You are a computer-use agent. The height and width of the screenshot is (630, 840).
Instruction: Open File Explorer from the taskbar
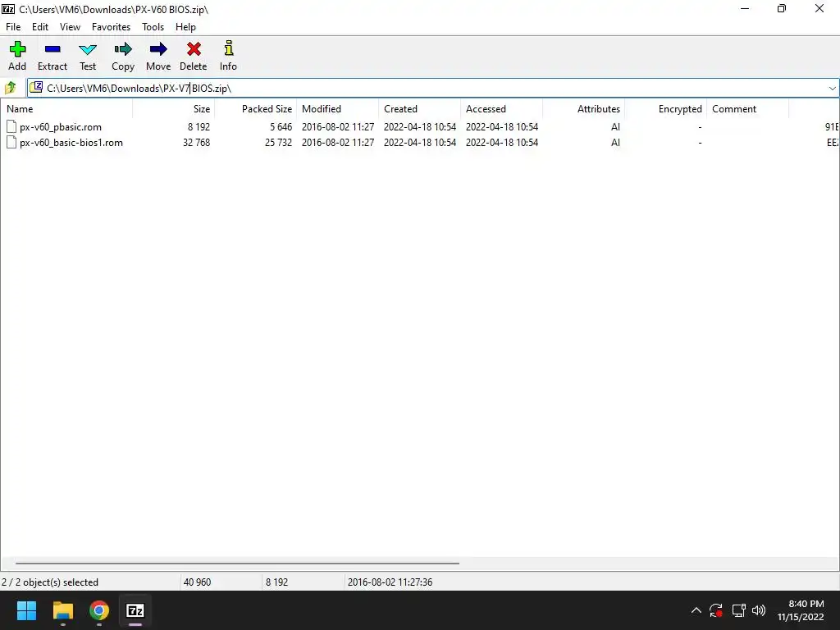[x=62, y=610]
